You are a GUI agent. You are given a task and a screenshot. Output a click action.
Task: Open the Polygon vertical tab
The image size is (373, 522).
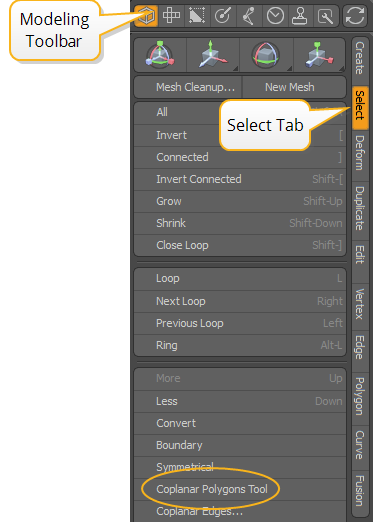(x=360, y=396)
